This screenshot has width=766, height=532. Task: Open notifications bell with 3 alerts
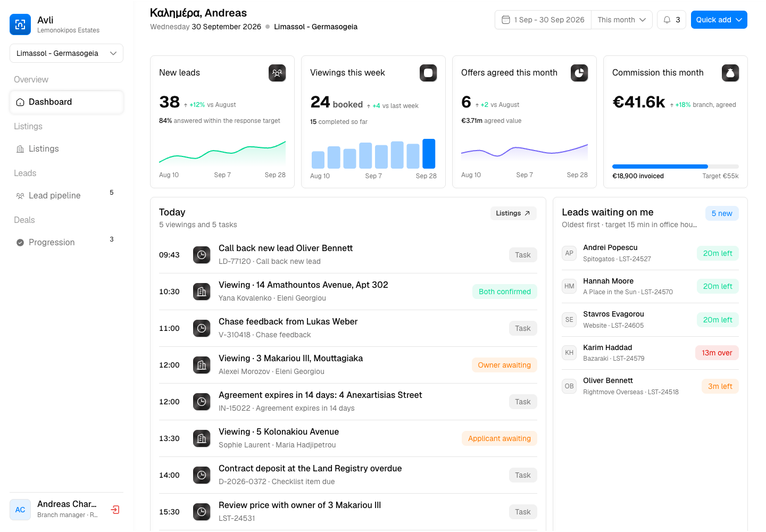coord(671,20)
